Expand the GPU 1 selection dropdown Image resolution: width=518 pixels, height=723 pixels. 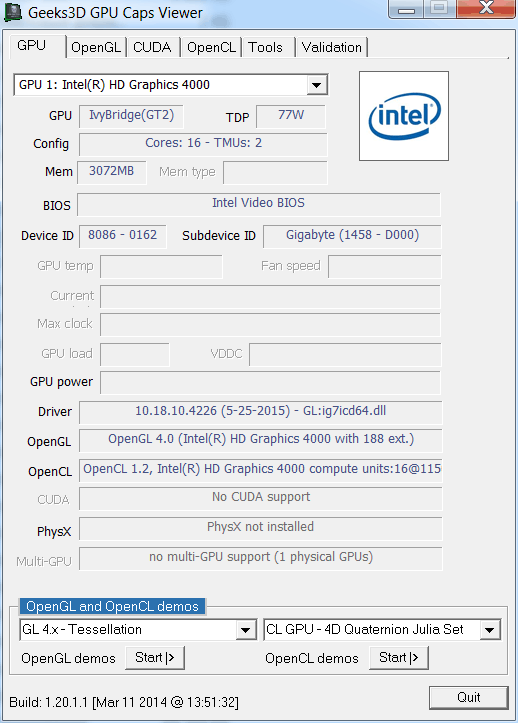316,85
